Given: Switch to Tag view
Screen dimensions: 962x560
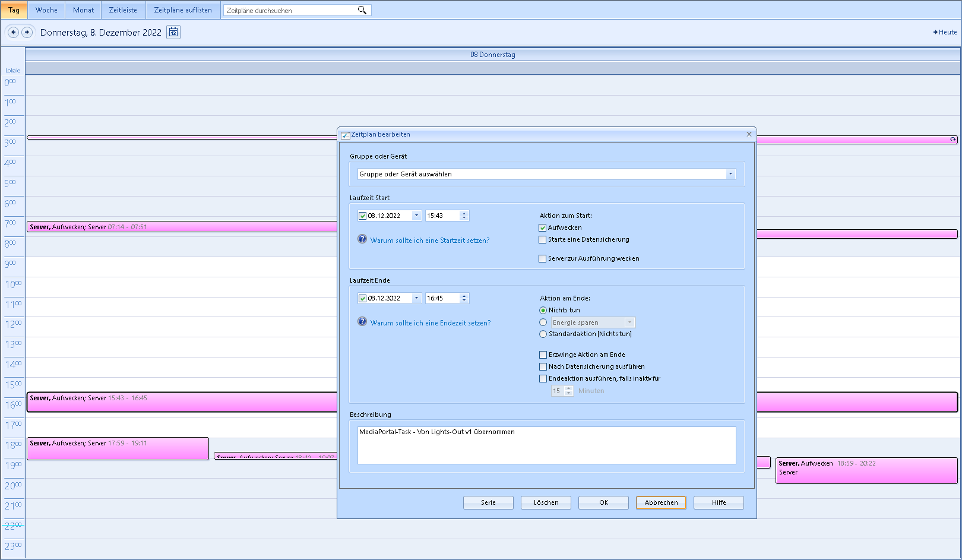Looking at the screenshot, I should click(14, 10).
